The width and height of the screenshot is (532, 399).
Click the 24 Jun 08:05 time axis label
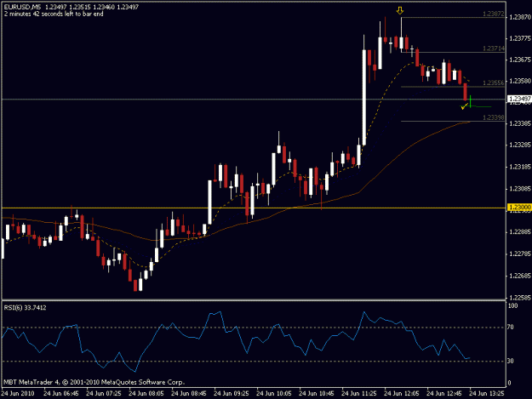[146, 394]
